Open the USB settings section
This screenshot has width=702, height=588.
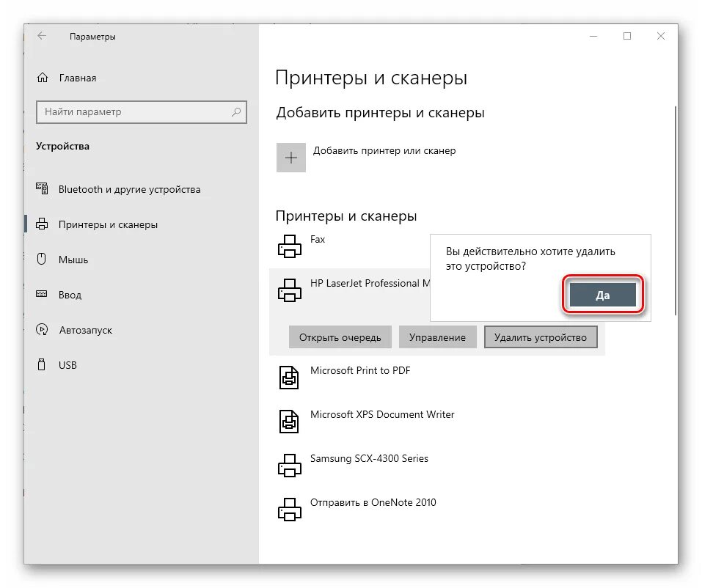tap(67, 365)
